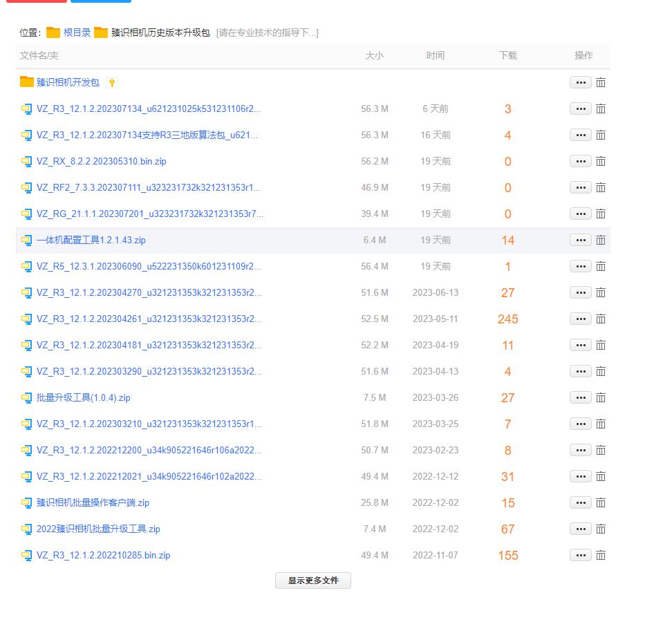The width and height of the screenshot is (672, 631).
Task: Sort list by 时间 column header
Action: [436, 55]
